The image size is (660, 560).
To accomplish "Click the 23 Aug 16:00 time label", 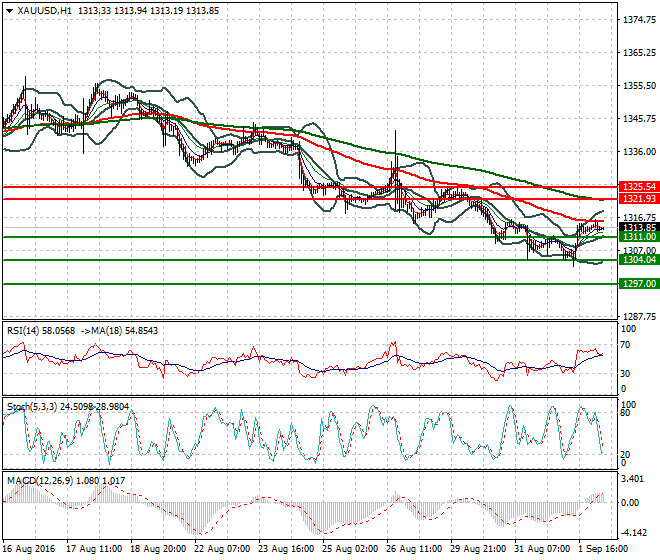I will [x=286, y=549].
